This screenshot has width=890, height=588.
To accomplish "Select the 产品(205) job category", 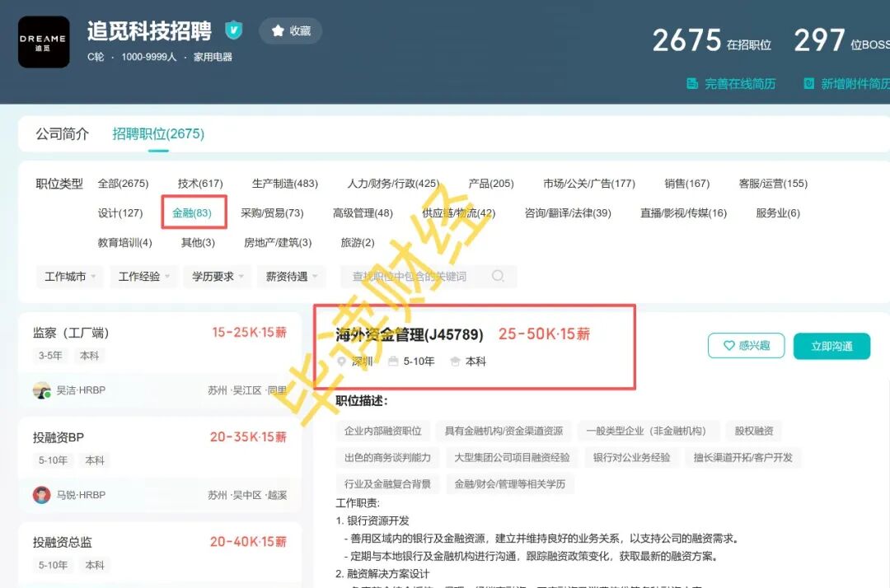I will click(491, 184).
